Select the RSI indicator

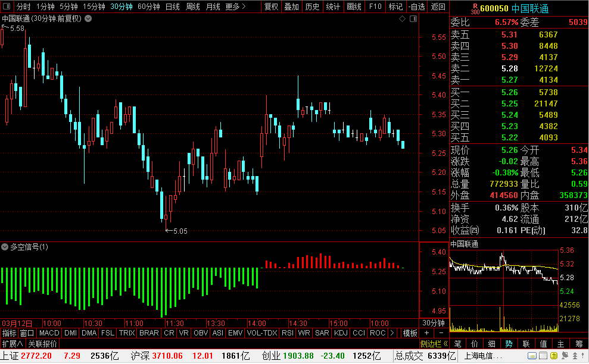coord(288,333)
